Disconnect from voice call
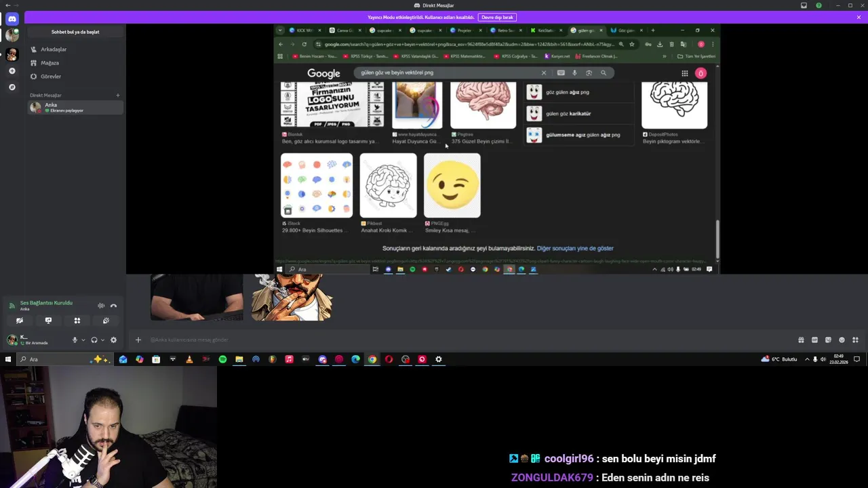Image resolution: width=868 pixels, height=488 pixels. tap(113, 306)
